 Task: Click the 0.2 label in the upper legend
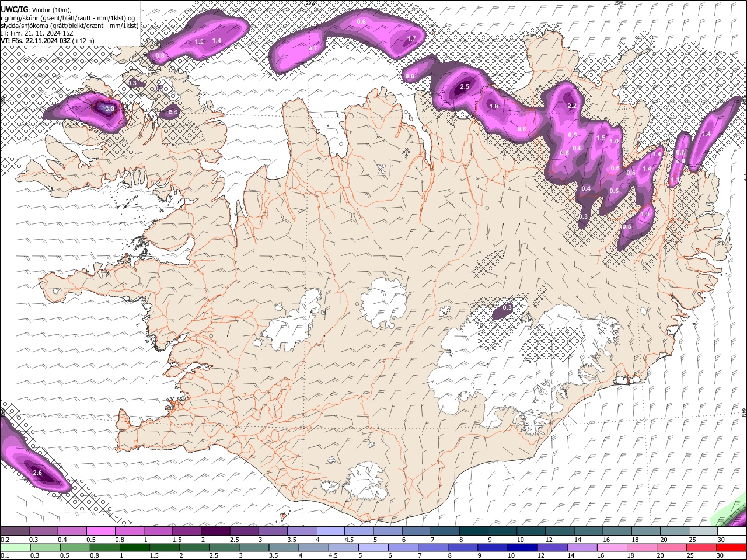pos(5,540)
